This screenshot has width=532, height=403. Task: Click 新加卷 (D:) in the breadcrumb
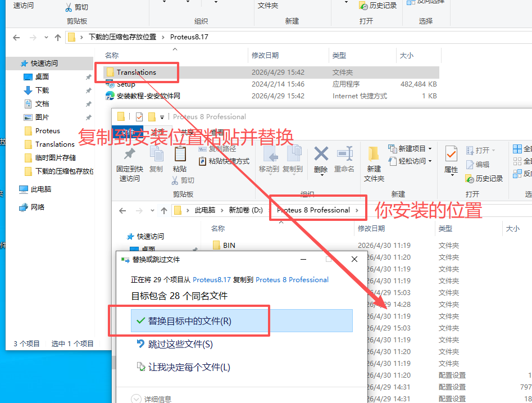click(x=245, y=210)
